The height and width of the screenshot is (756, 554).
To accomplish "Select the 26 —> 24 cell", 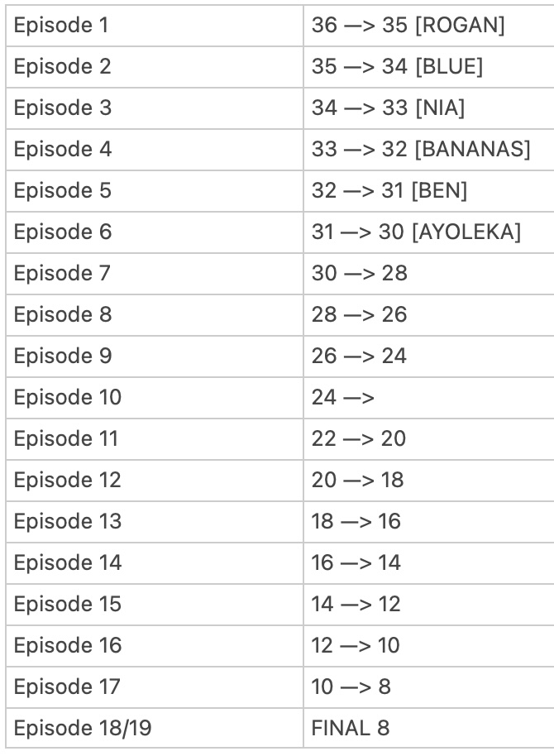I will 428,356.
